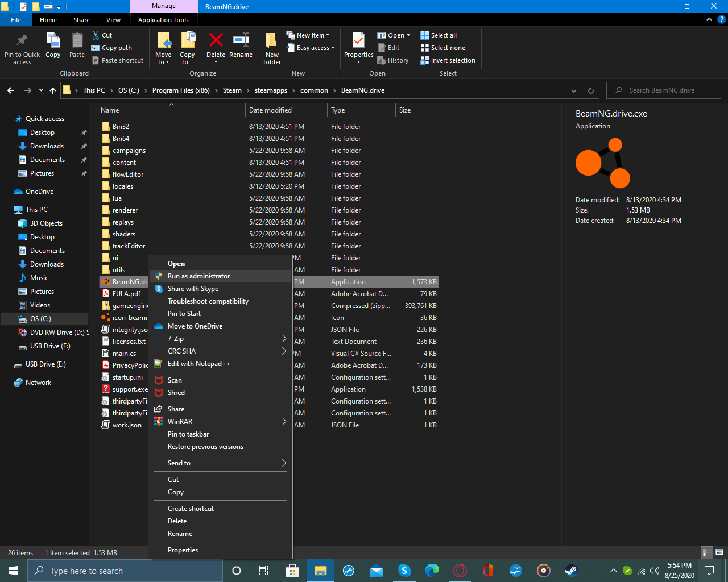
Task: Sort by Date modified column header
Action: click(x=287, y=110)
